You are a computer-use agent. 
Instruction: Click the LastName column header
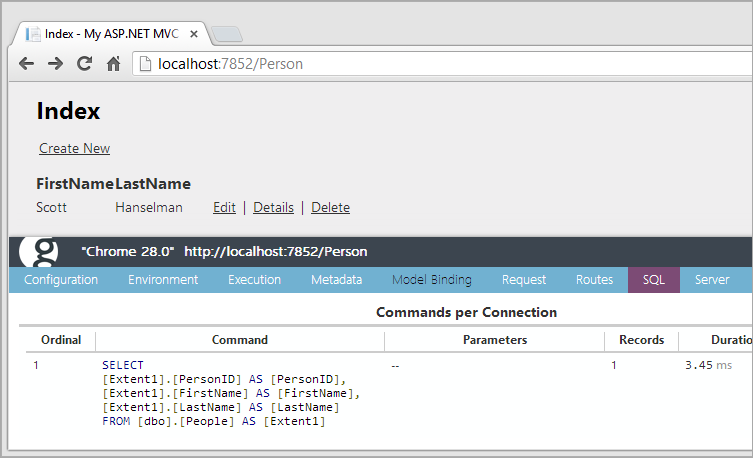(153, 184)
